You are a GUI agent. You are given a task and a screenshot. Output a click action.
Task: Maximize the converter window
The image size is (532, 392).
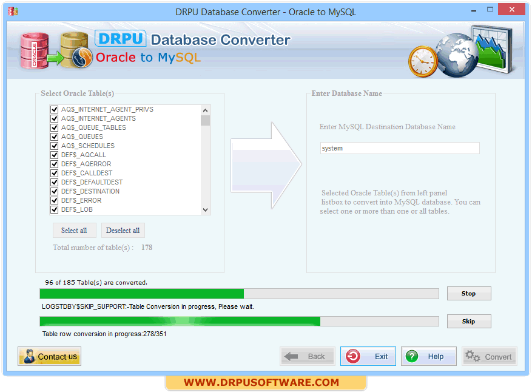[490, 10]
